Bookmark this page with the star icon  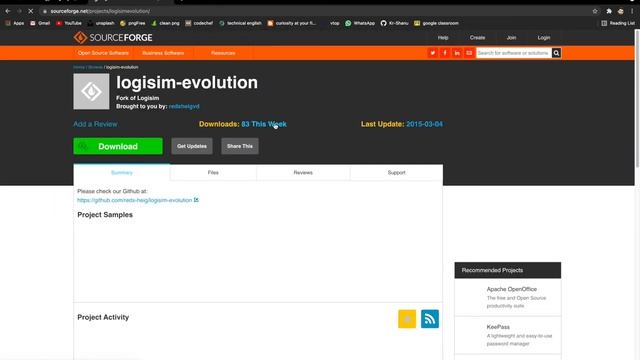click(x=595, y=11)
